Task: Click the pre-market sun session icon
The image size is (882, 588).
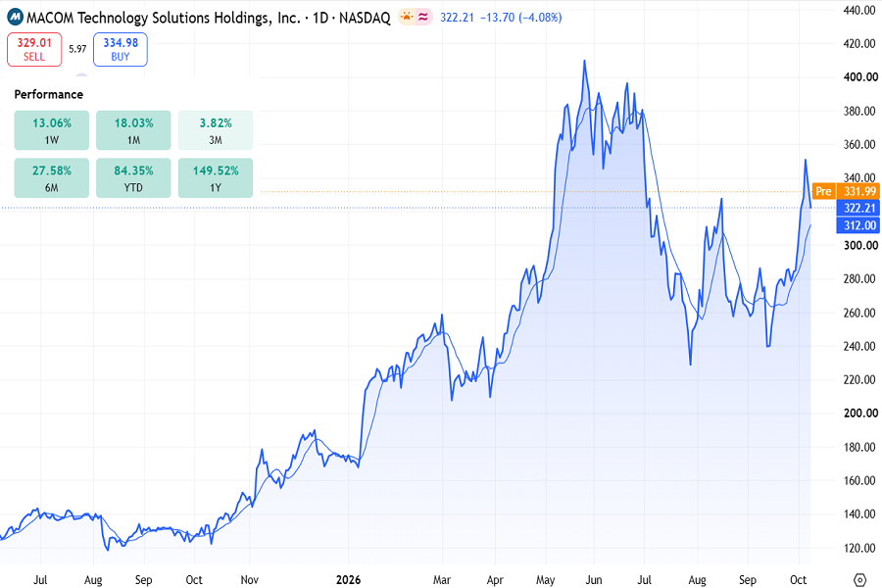Action: click(406, 18)
